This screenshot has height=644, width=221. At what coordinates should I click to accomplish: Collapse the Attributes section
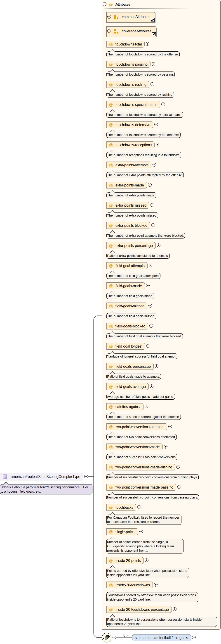pyautogui.click(x=105, y=4)
